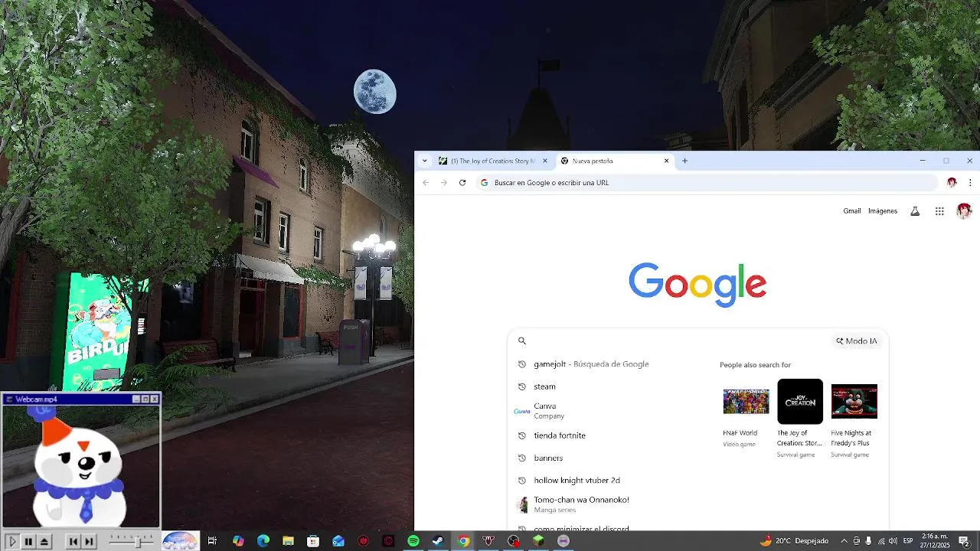
Task: Open the speaker volume icon in the tray
Action: [893, 541]
